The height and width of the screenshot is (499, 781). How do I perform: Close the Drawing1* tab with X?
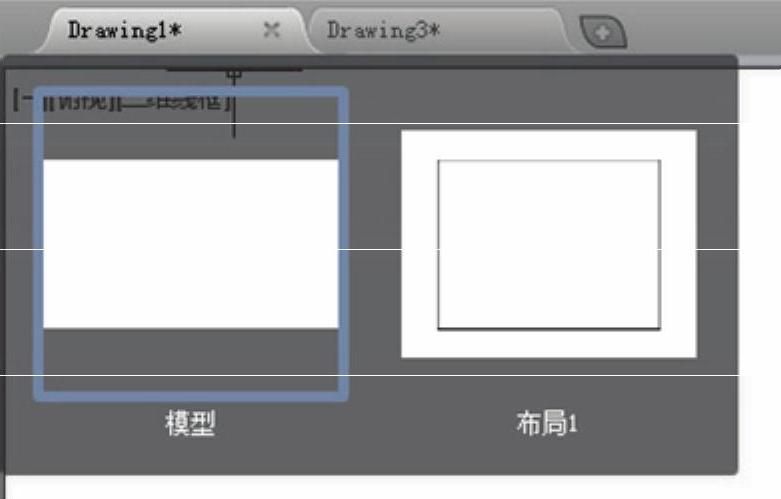pos(271,30)
